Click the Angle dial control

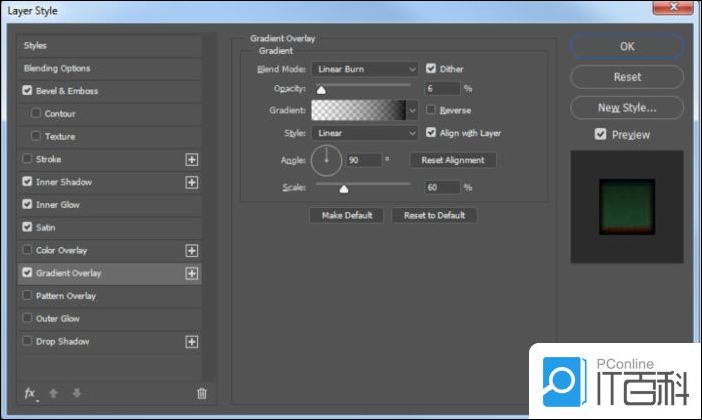pyautogui.click(x=326, y=160)
